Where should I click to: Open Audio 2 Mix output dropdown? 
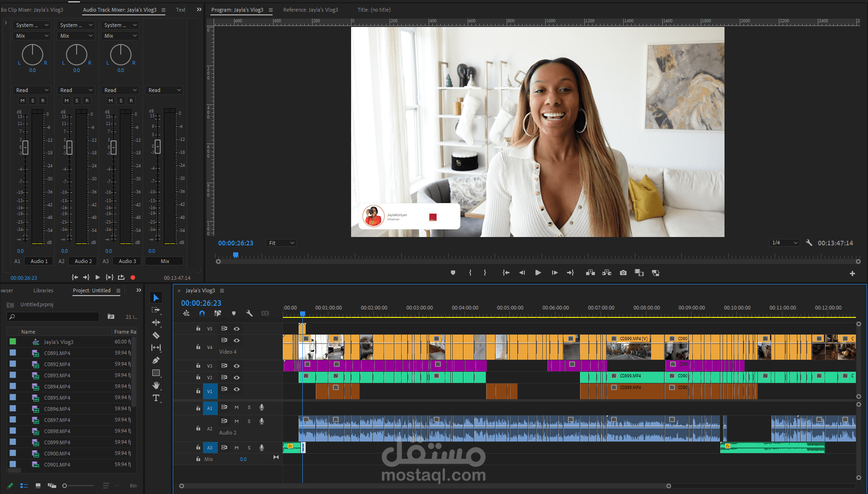click(76, 36)
